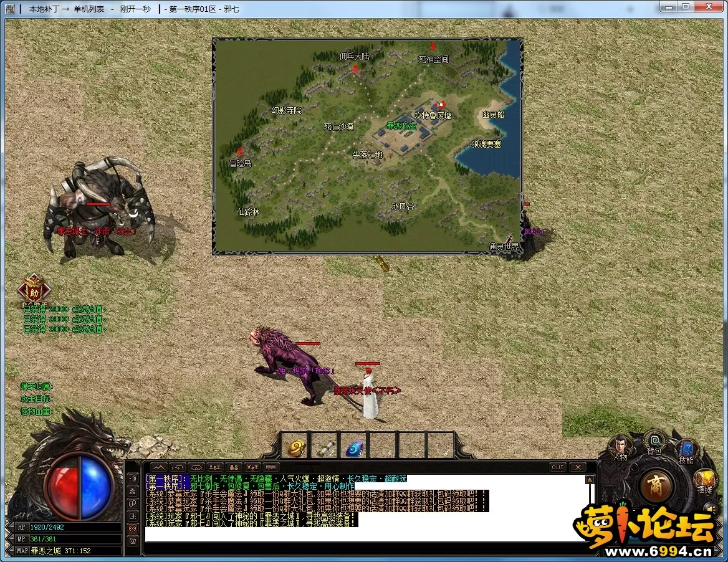This screenshot has height=562, width=728.
Task: Close the chat panel with X button
Action: 578,467
